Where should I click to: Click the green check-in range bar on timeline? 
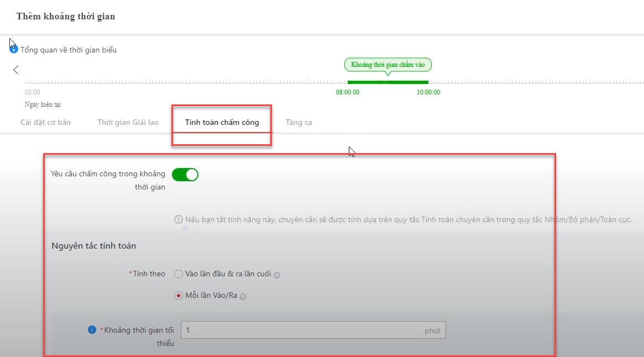click(388, 82)
